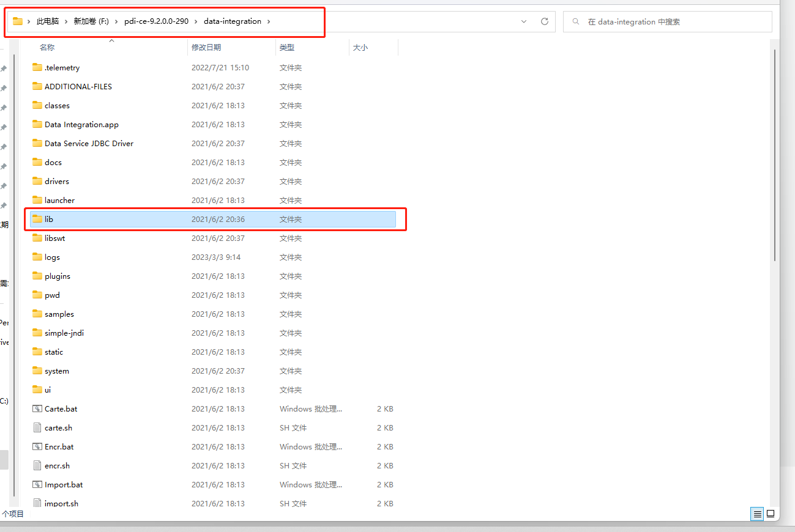
Task: Click the vertical scrollbar of file list
Action: (x=775, y=153)
